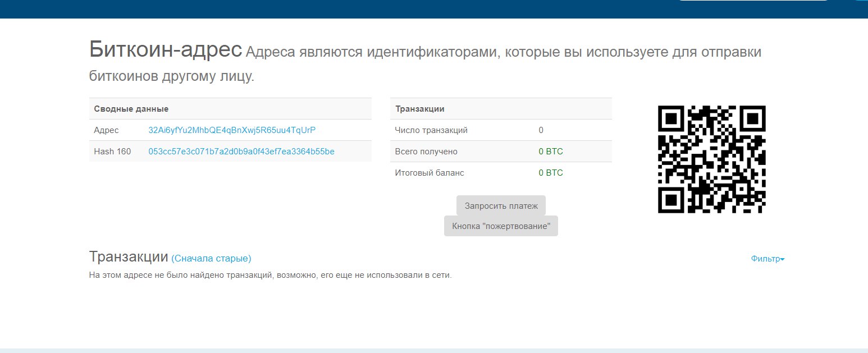
Task: Click the Кнопка "пожертвование" button
Action: tap(501, 226)
